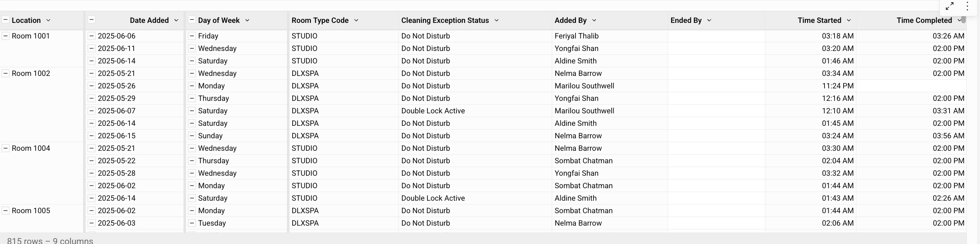This screenshot has height=244, width=980.
Task: Open the three-dot more options menu
Action: [967, 6]
